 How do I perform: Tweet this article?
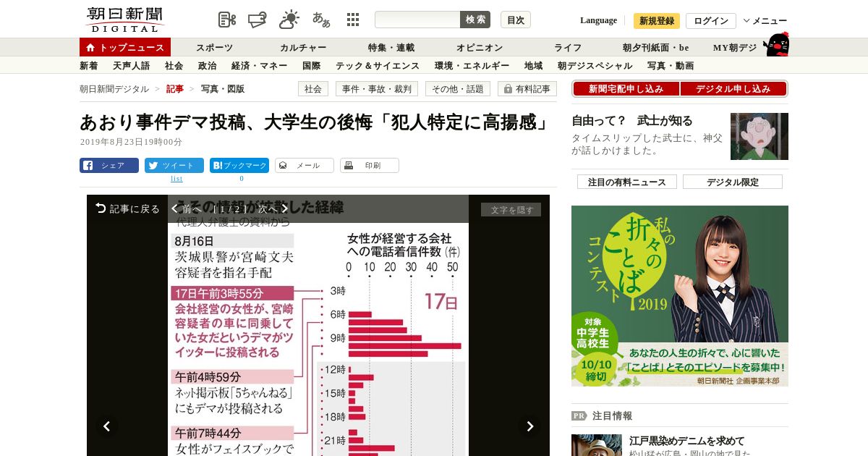pyautogui.click(x=174, y=166)
